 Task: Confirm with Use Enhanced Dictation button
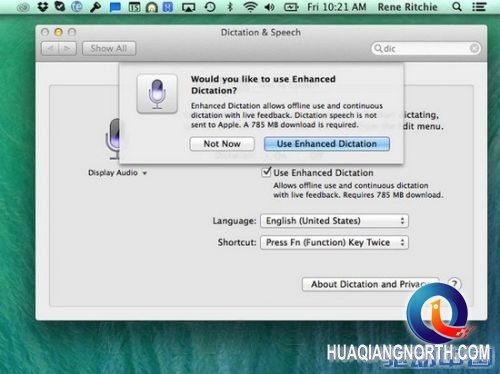[327, 144]
